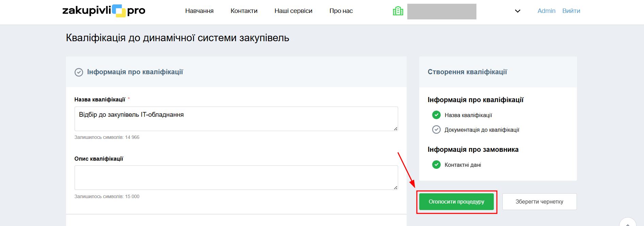Jump to Документація до кваліфікації in sidebar
The width and height of the screenshot is (644, 226).
(x=482, y=130)
